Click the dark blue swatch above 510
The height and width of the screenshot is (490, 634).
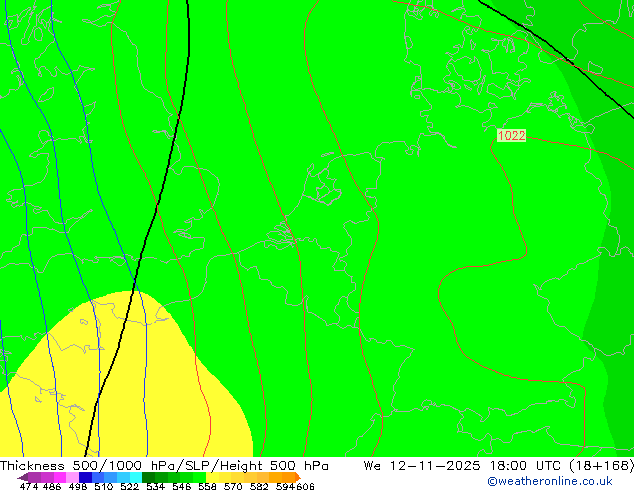click(x=85, y=477)
